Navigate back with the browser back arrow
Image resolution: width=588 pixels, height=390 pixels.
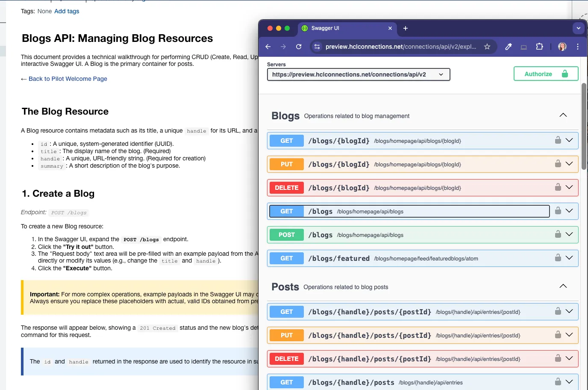[x=268, y=47]
